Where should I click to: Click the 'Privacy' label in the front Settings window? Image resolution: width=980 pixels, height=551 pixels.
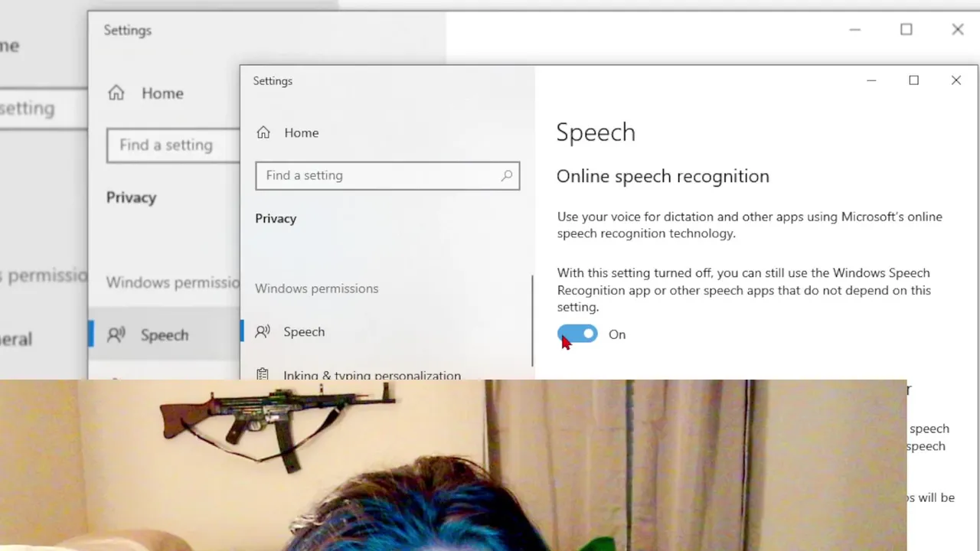[x=276, y=218]
